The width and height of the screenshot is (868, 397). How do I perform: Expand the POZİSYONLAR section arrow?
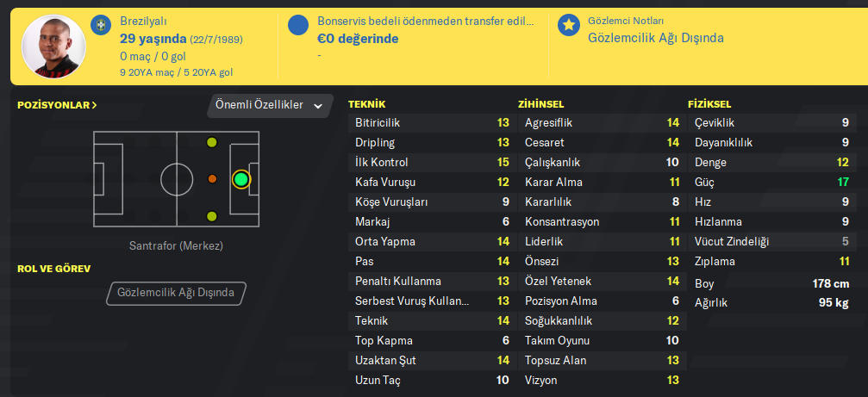pyautogui.click(x=94, y=105)
